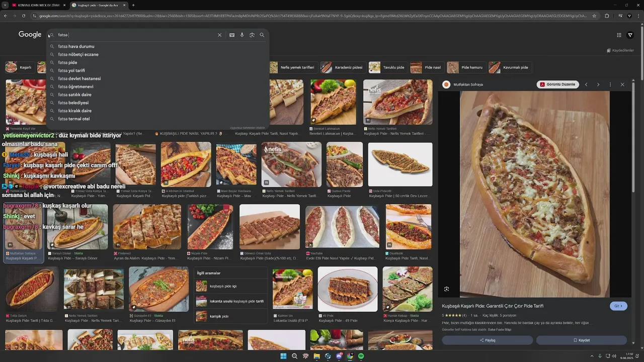644x362 pixels.
Task: Filter images by Karadeniz pidesi chip
Action: 343,67
